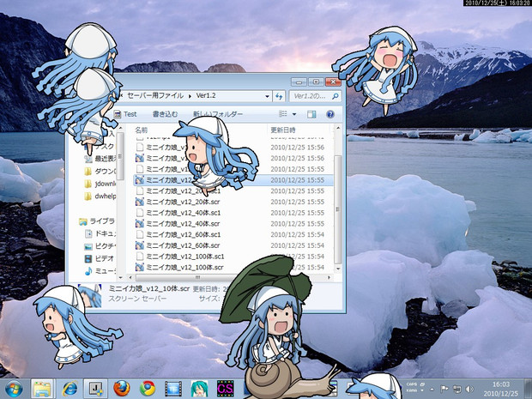
Task: Select the ドキュメント library icon
Action: click(x=88, y=233)
